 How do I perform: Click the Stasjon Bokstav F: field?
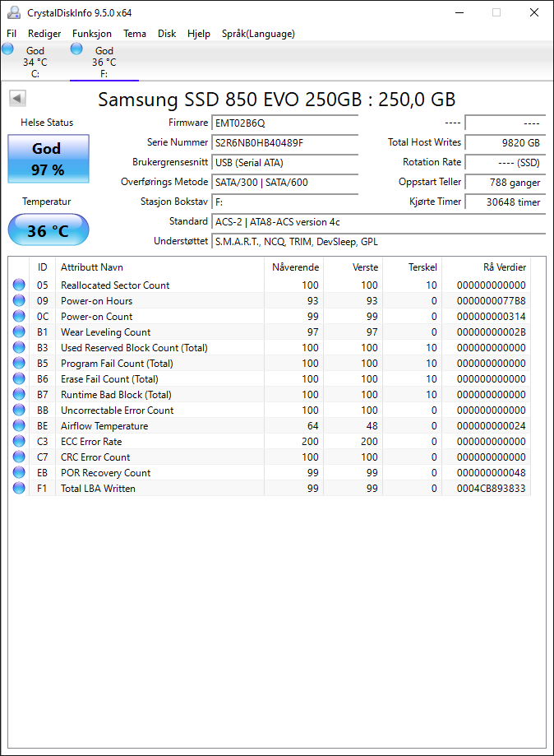pos(284,202)
